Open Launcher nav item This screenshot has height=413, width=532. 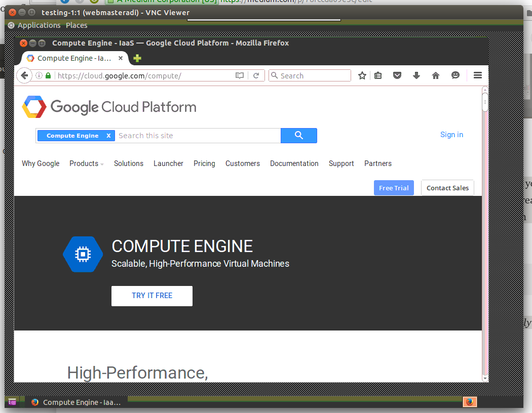pos(168,163)
